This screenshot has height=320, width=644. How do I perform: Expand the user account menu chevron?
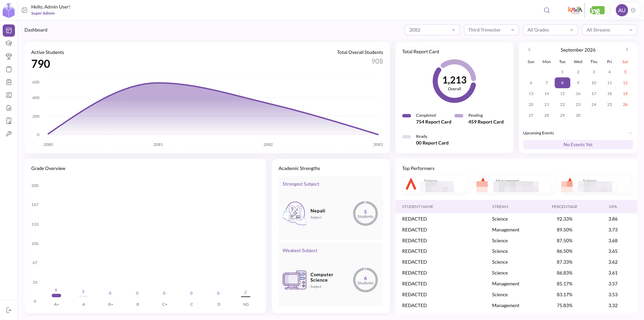(x=633, y=10)
